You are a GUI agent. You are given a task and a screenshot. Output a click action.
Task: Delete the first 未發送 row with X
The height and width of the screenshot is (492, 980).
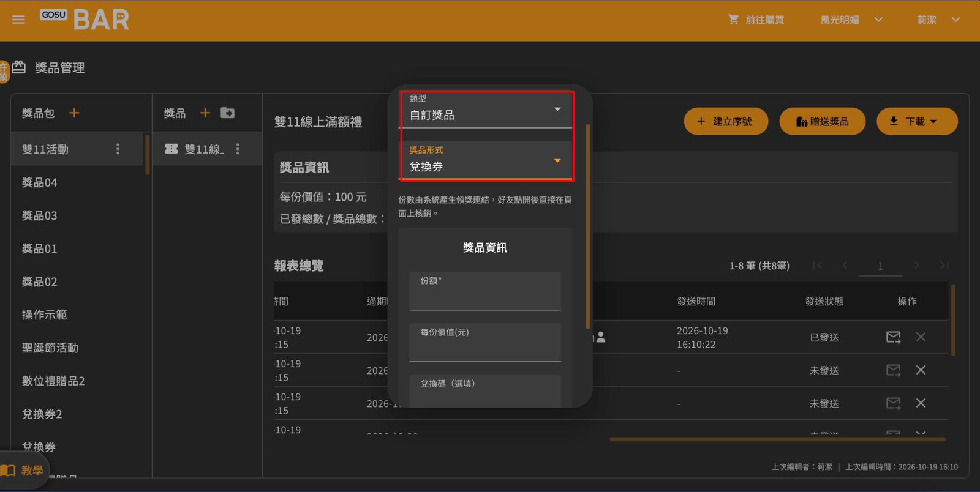click(x=921, y=370)
